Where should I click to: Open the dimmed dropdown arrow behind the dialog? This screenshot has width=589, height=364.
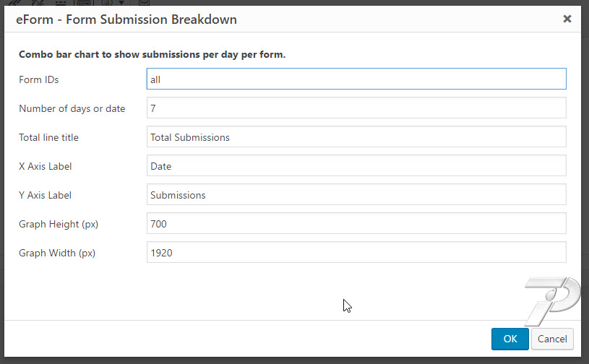coord(121,3)
